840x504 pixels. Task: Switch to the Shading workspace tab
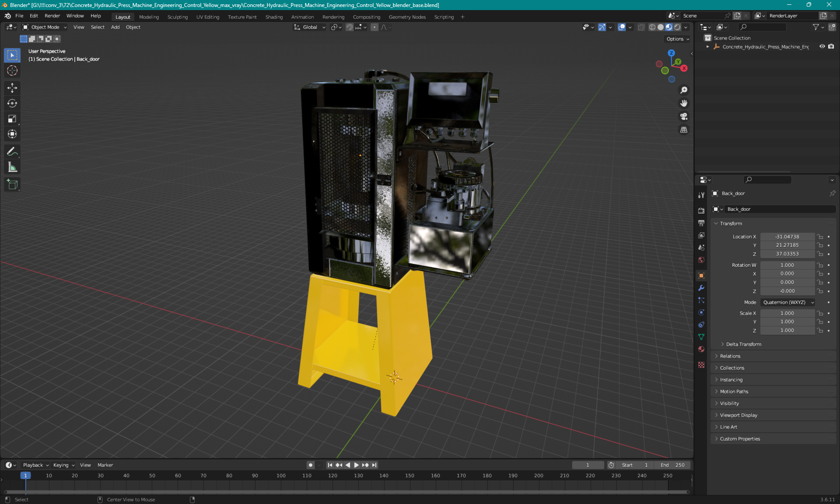coord(274,17)
